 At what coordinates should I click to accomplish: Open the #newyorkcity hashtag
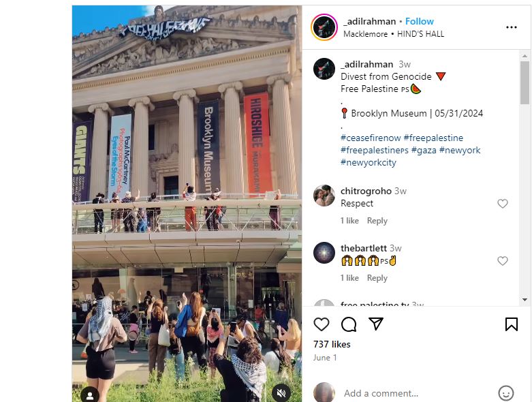(x=369, y=162)
